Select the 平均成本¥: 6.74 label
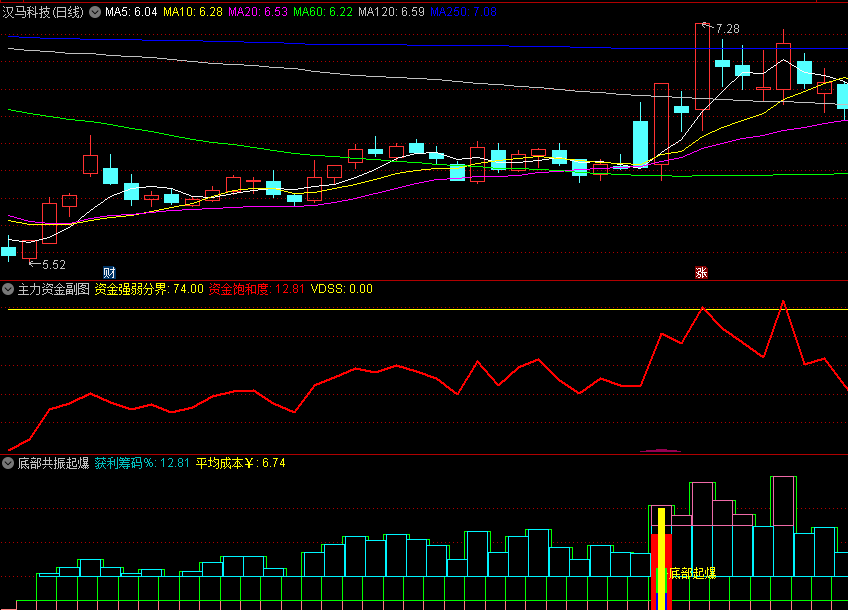The image size is (848, 610). pyautogui.click(x=240, y=463)
